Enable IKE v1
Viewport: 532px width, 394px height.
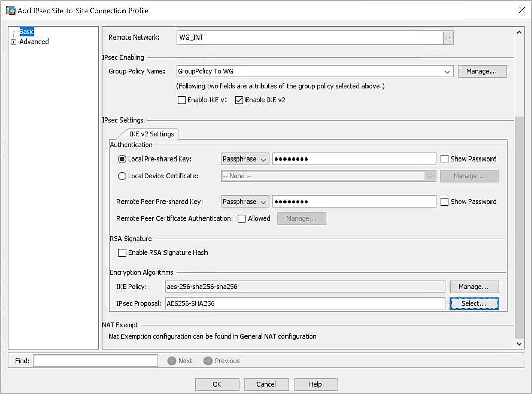[x=182, y=100]
